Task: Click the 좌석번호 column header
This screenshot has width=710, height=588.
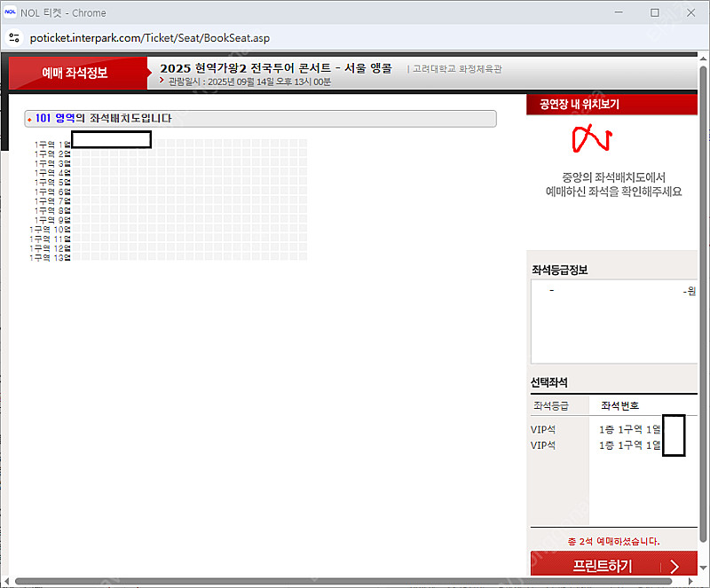Action: click(619, 405)
